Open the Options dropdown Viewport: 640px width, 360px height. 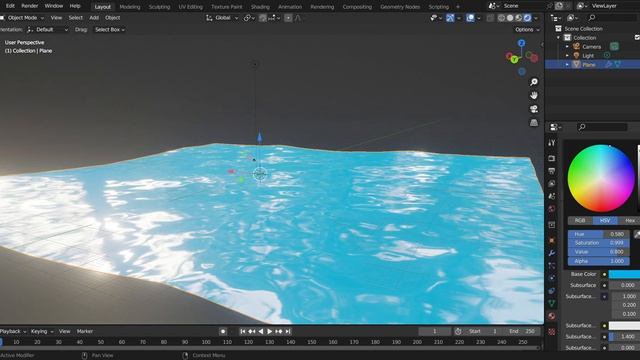527,30
